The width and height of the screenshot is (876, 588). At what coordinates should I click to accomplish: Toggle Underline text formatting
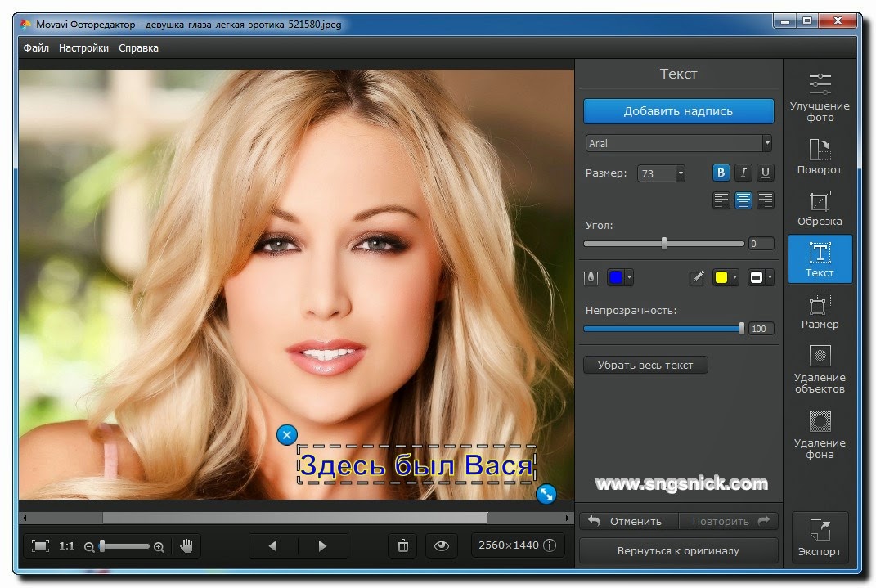point(765,173)
